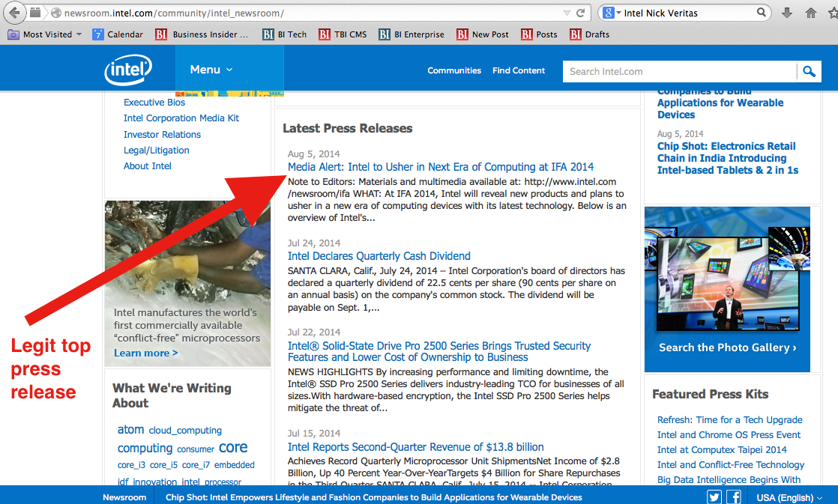This screenshot has width=838, height=504.
Task: Show URL history dropdown arrow
Action: pyautogui.click(x=567, y=13)
